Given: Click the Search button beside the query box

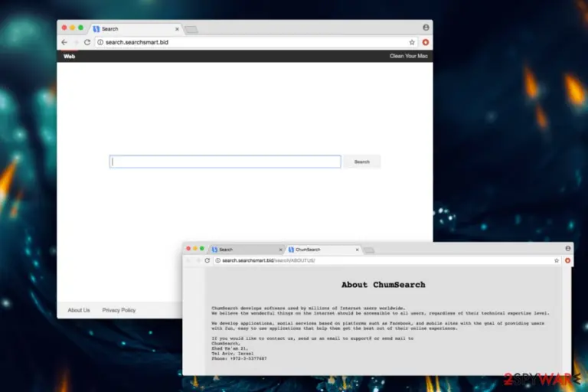Looking at the screenshot, I should pyautogui.click(x=362, y=162).
